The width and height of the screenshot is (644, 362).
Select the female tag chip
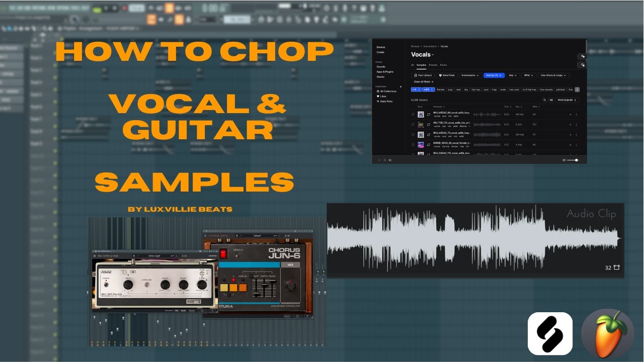tap(441, 89)
